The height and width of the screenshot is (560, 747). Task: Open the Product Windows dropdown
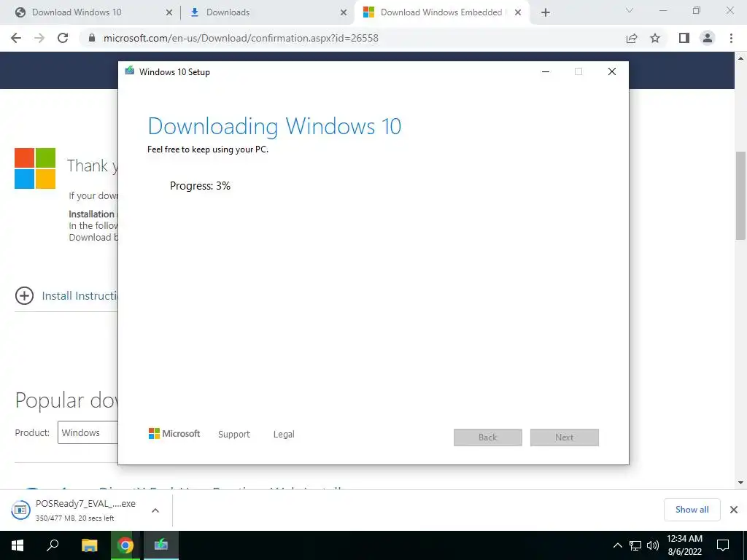tap(88, 432)
